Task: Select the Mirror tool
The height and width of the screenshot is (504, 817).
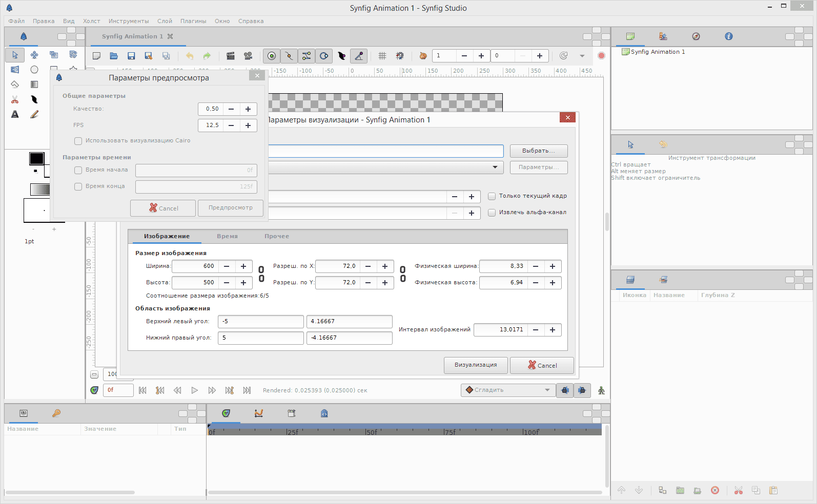Action: coord(15,70)
